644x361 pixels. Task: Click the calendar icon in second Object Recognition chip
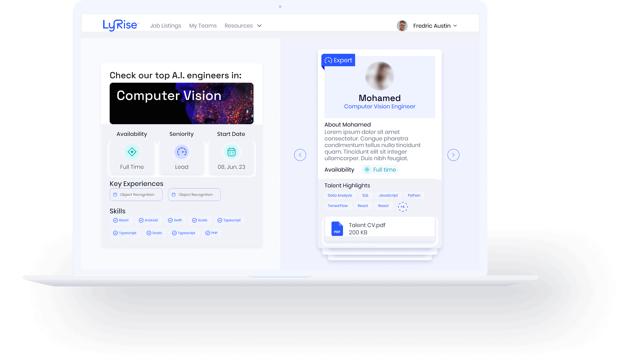[x=173, y=194]
